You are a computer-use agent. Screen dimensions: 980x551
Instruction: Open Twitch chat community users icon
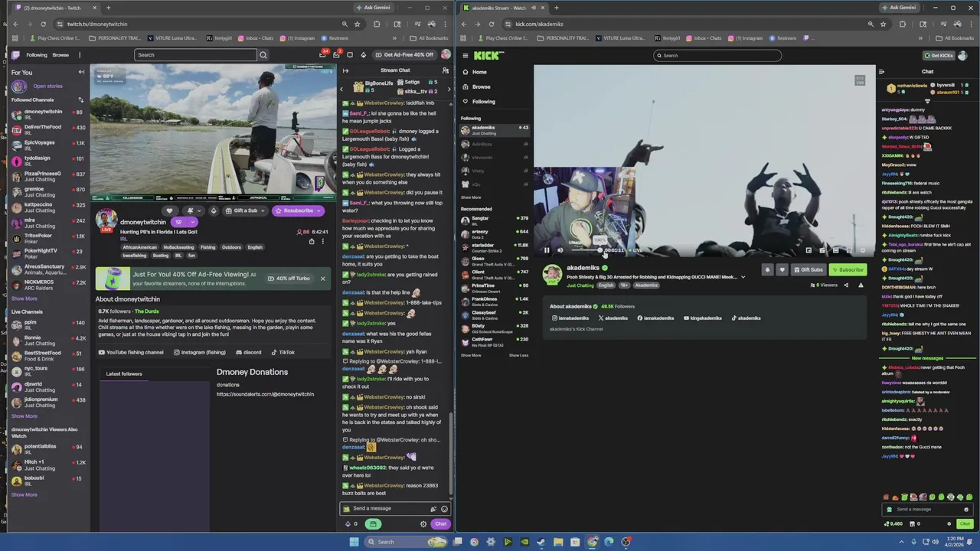(x=446, y=70)
